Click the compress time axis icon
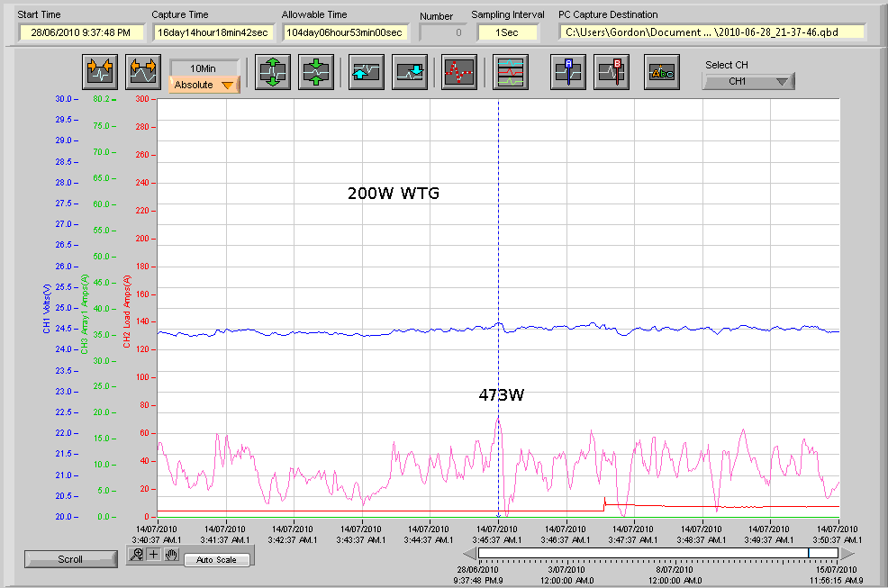Screen dimensions: 888x588 pos(98,73)
